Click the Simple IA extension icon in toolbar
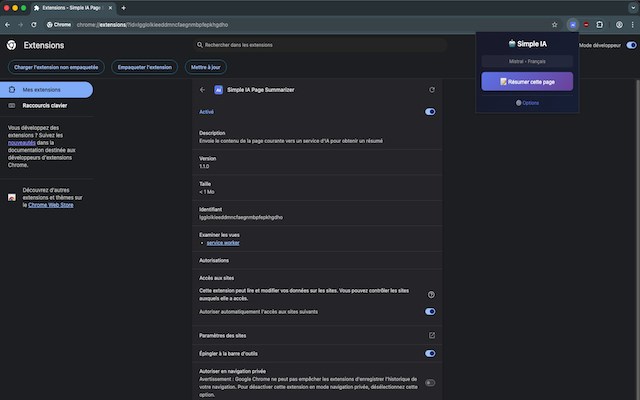This screenshot has width=640, height=400. click(573, 24)
